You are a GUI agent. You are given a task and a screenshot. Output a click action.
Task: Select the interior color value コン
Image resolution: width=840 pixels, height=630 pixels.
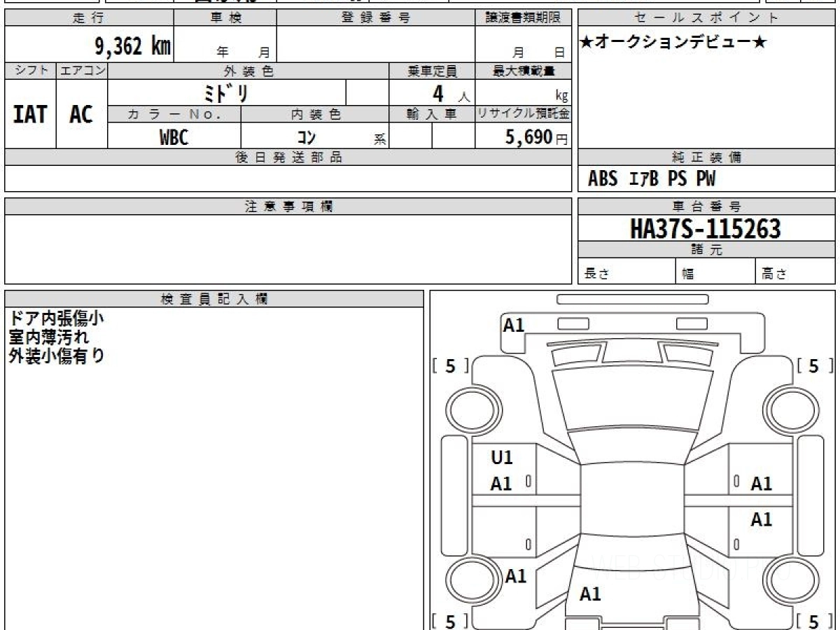coord(307,137)
